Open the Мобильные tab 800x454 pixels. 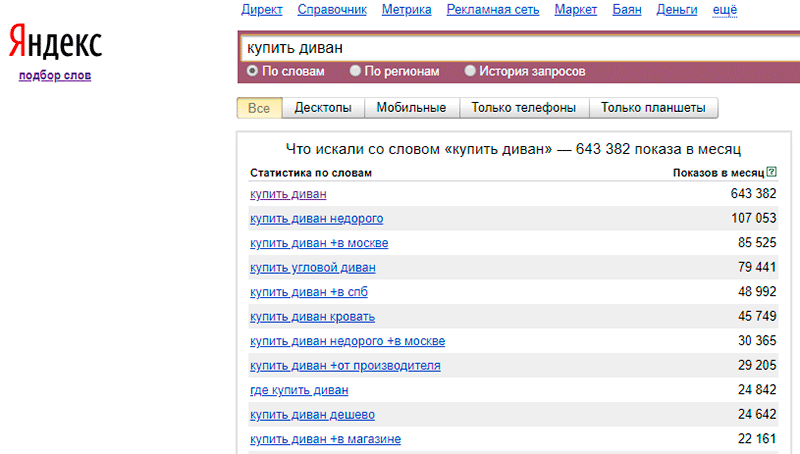(x=411, y=108)
